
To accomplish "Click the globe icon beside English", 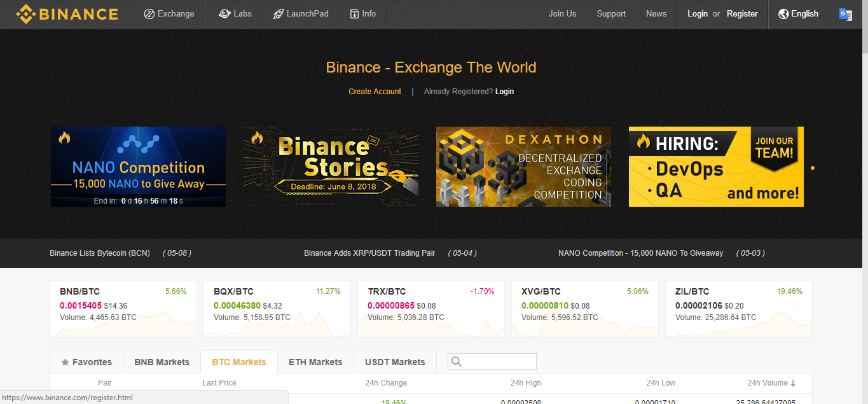I will 783,14.
